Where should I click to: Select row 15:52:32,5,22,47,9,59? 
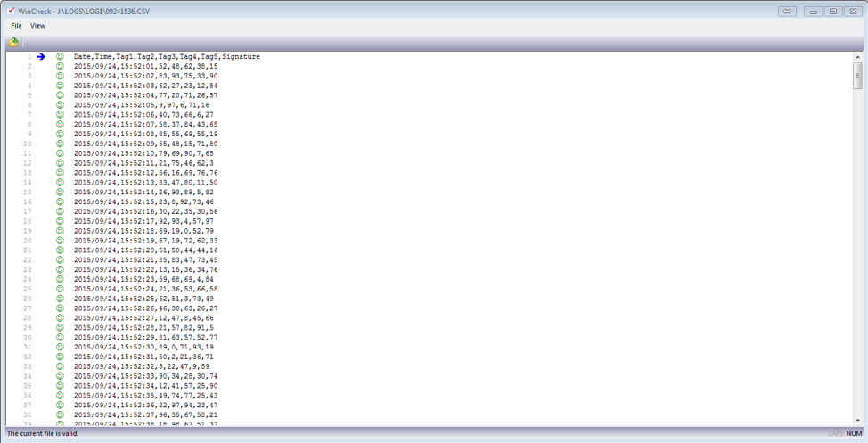[142, 366]
